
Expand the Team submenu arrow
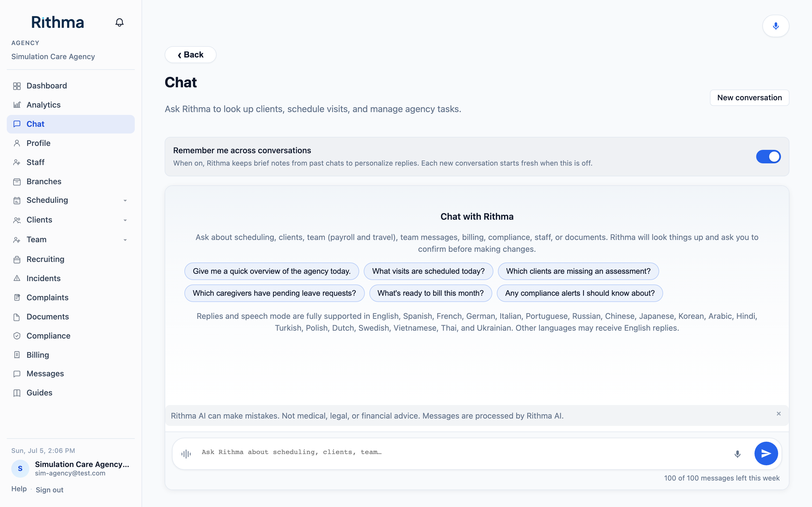point(125,240)
